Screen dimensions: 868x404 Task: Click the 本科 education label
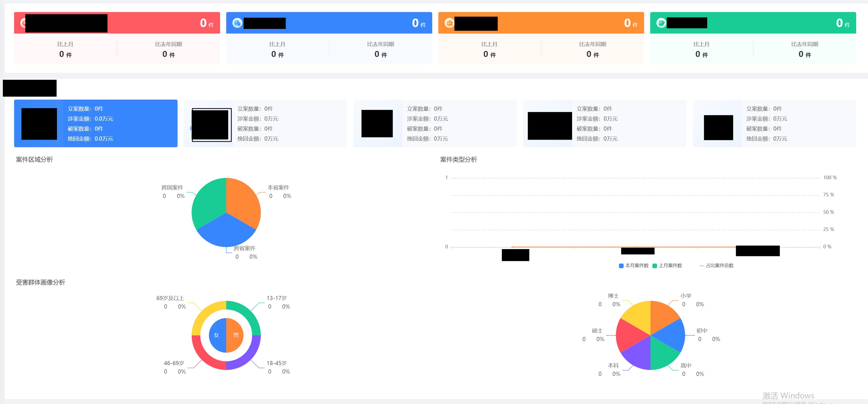[x=613, y=366]
